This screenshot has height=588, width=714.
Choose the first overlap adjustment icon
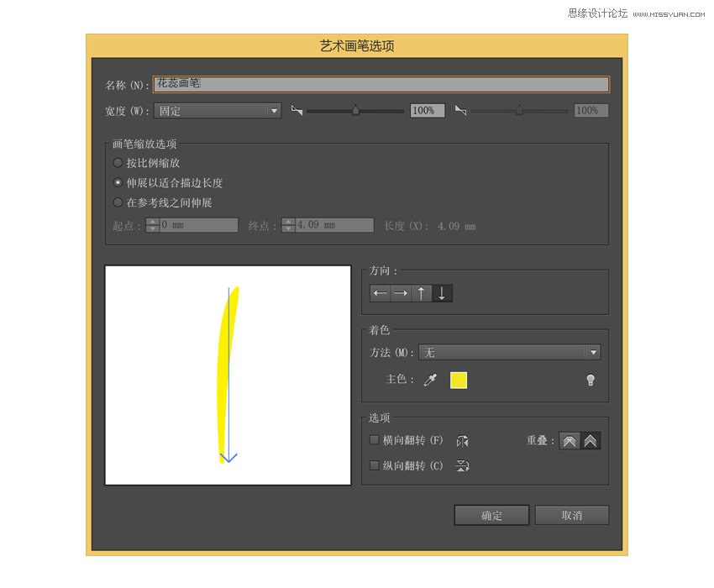tap(570, 440)
